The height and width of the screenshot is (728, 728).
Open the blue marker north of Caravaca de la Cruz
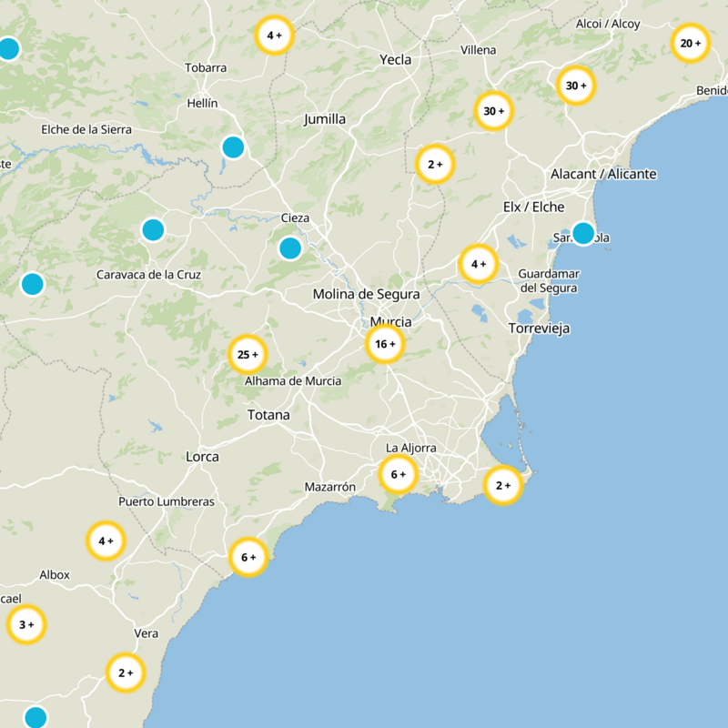pos(153,229)
